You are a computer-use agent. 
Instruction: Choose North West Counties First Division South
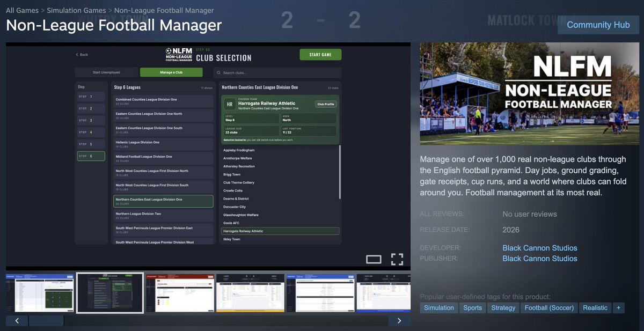[x=163, y=187]
